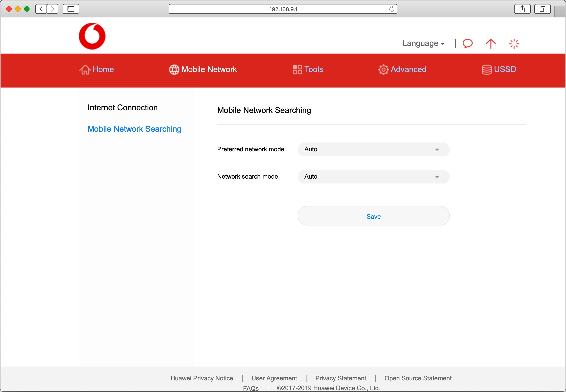
Task: Click the software update arrow icon
Action: (x=490, y=44)
